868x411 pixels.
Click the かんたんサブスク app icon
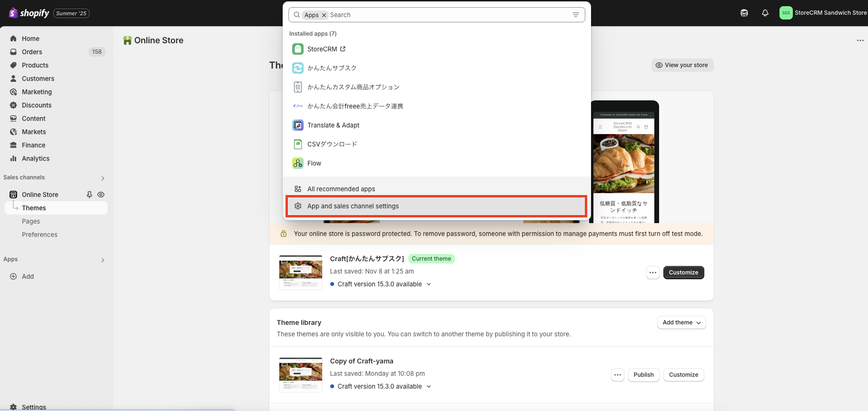(x=298, y=68)
